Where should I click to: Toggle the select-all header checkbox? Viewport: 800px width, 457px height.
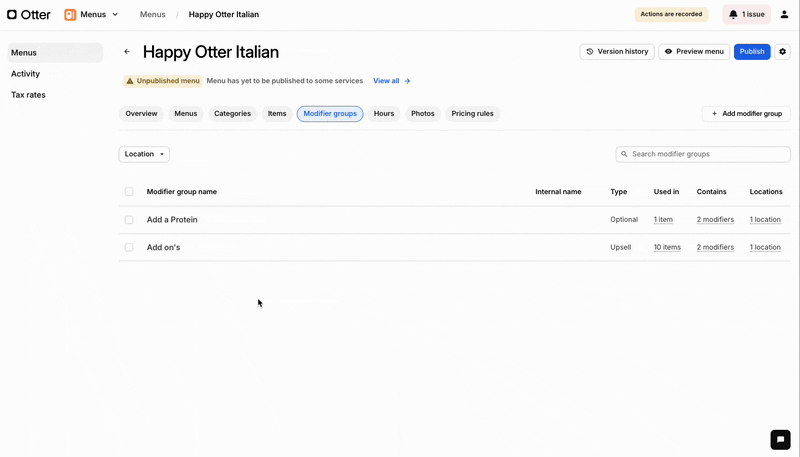(x=129, y=192)
